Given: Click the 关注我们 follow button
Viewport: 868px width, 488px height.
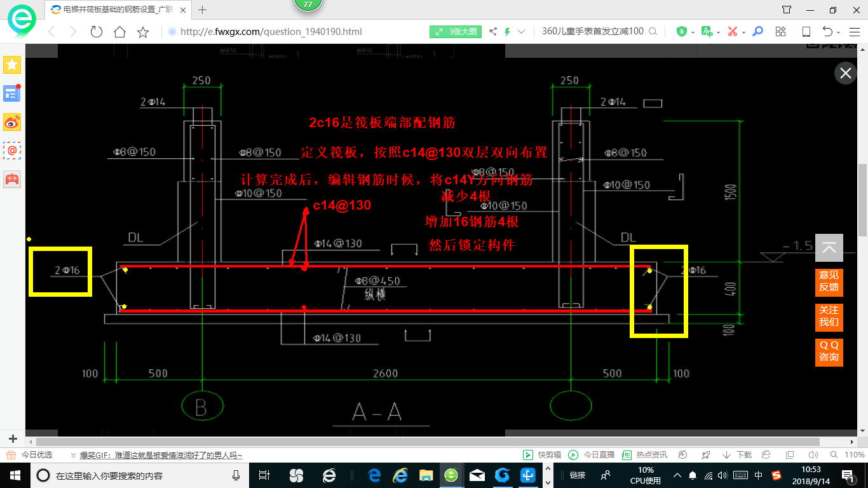Looking at the screenshot, I should click(829, 316).
